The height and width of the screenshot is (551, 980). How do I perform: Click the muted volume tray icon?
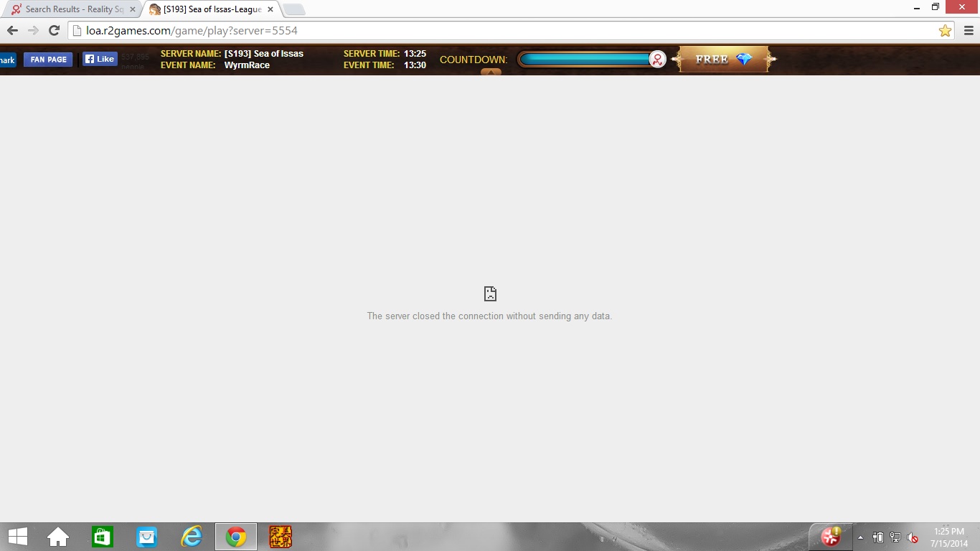(x=913, y=537)
